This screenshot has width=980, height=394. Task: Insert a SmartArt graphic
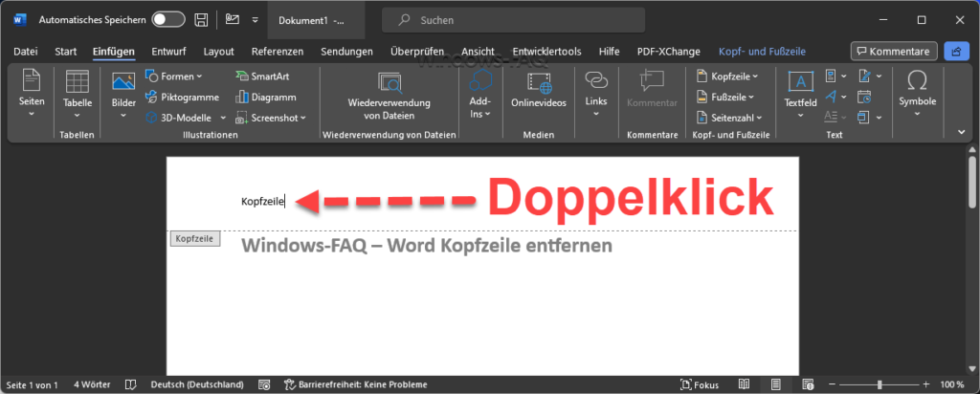point(262,77)
